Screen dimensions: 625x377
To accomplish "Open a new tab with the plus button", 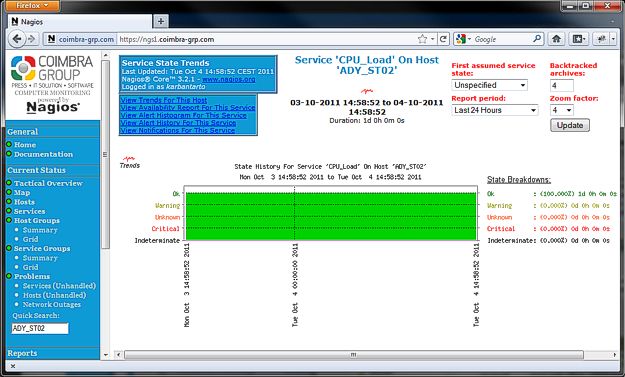I will point(161,21).
